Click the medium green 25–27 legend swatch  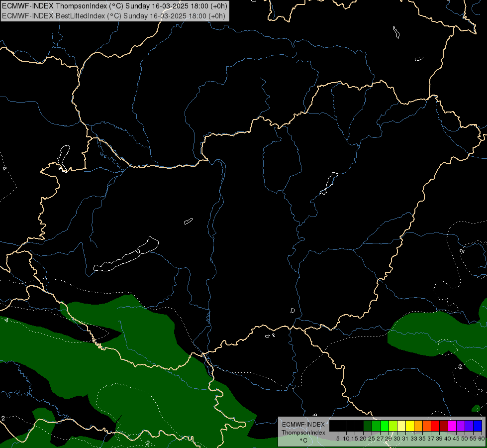point(376,426)
